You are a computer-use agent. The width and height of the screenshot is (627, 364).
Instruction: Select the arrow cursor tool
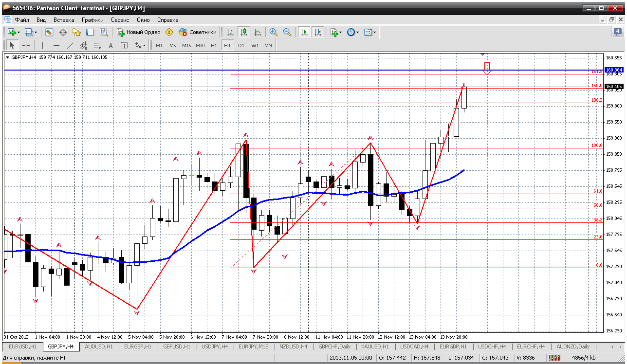(x=12, y=45)
